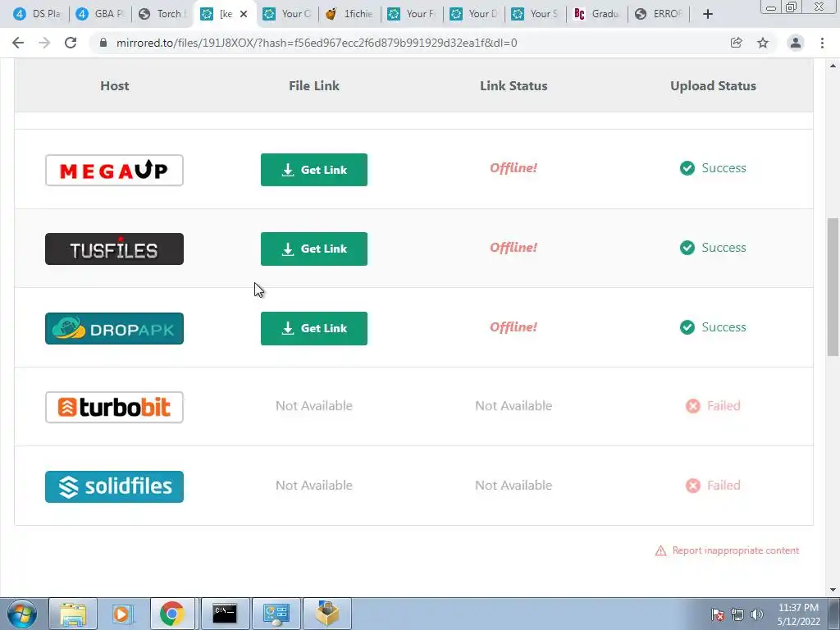Image resolution: width=840 pixels, height=630 pixels.
Task: Switch to the Gradu tab
Action: (x=597, y=14)
